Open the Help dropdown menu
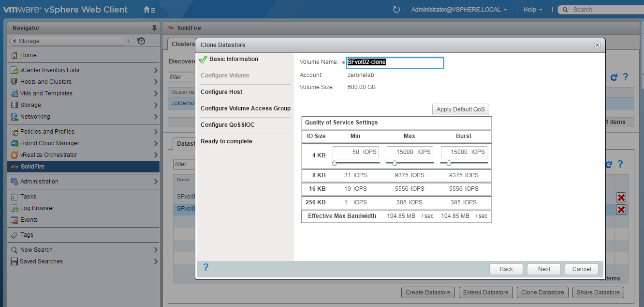The image size is (644, 307). coord(533,10)
